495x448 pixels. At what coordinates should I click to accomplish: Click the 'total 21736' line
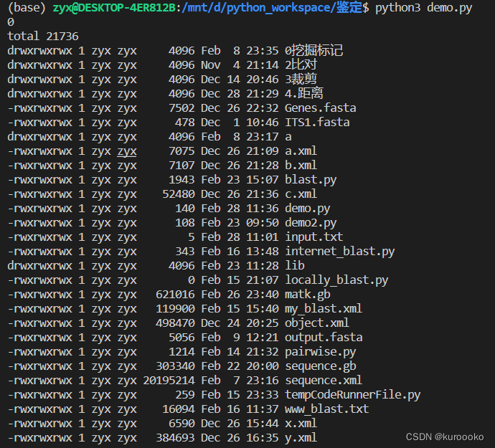tap(43, 37)
